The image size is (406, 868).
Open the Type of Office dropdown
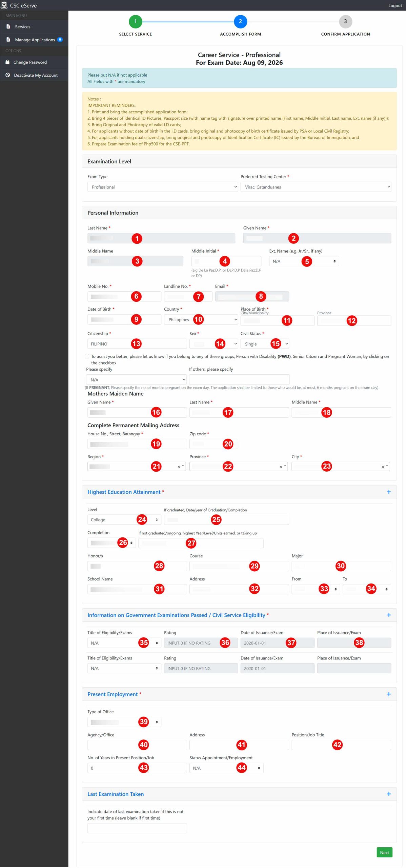124,722
